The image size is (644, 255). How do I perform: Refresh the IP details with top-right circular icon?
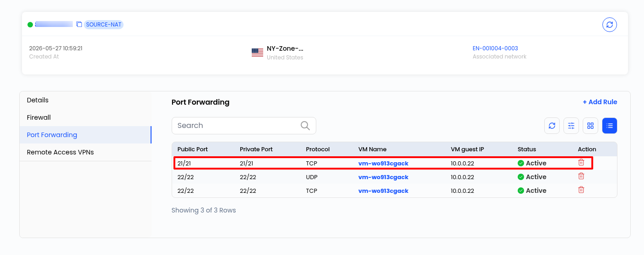click(x=610, y=25)
